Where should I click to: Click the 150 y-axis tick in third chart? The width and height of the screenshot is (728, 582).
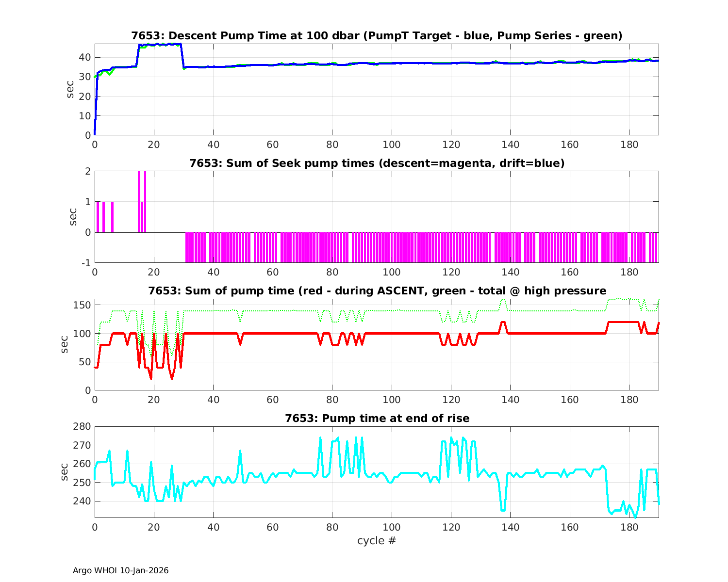[83, 305]
